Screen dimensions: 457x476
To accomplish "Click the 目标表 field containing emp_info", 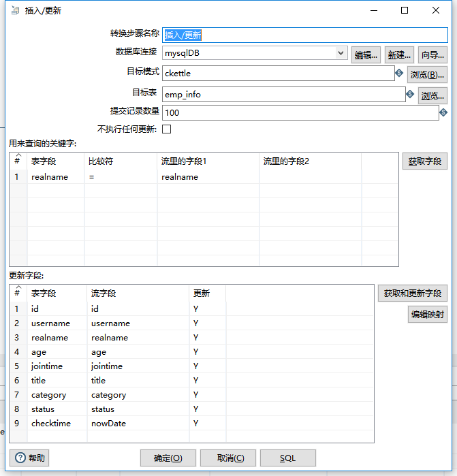I will coord(284,95).
